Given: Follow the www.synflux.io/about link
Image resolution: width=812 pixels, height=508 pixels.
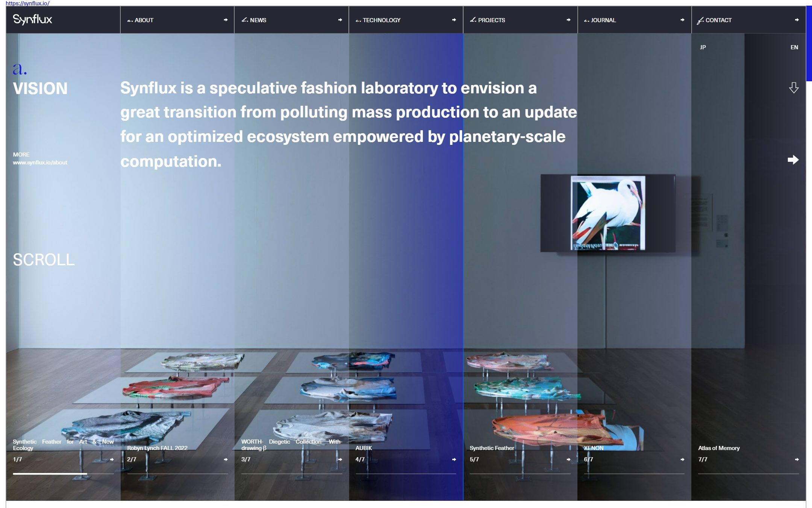Looking at the screenshot, I should coord(40,163).
